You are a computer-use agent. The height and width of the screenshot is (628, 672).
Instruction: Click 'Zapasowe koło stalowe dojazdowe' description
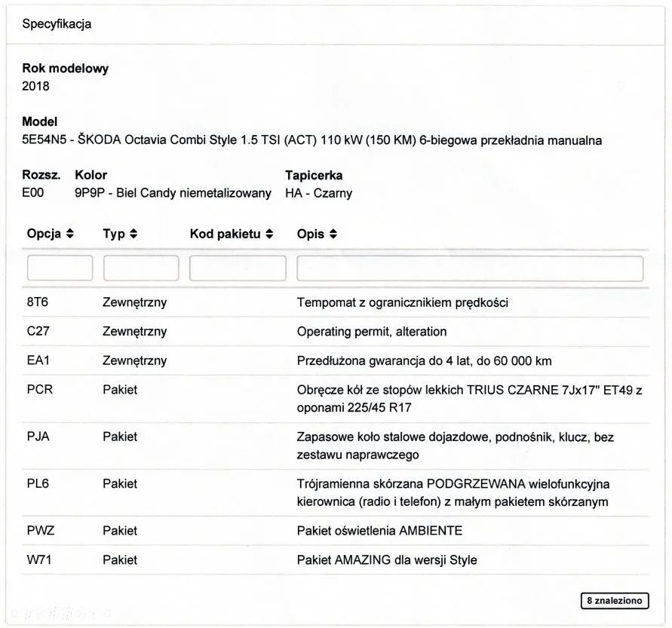tap(455, 446)
